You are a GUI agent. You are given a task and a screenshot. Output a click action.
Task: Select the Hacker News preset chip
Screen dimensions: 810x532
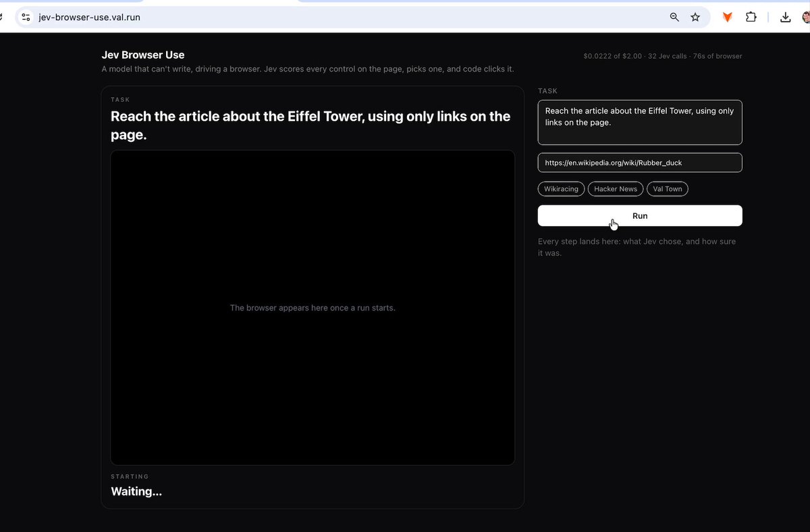[x=616, y=189]
